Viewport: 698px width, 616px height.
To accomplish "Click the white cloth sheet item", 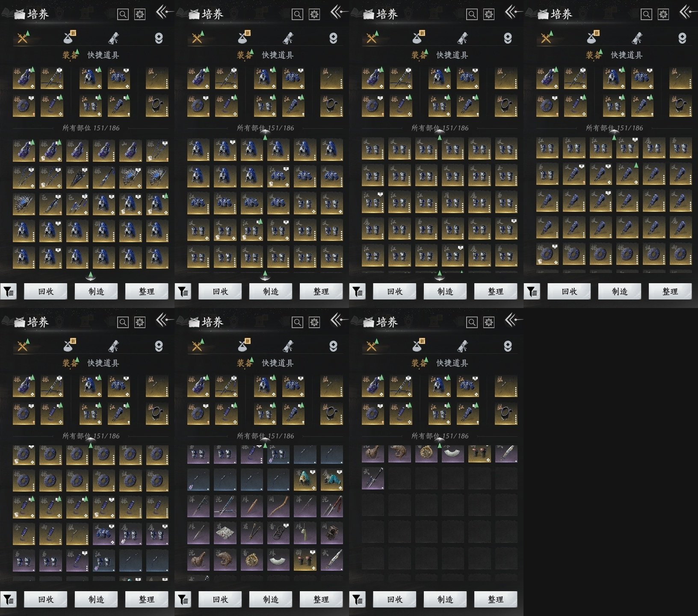I will [225, 533].
